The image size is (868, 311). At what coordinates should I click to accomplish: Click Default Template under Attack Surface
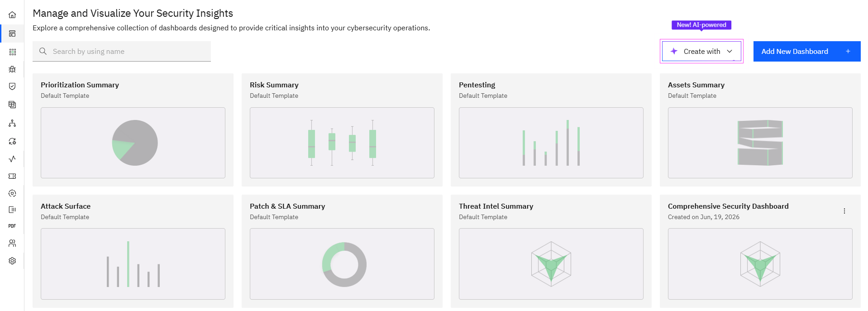pos(65,217)
